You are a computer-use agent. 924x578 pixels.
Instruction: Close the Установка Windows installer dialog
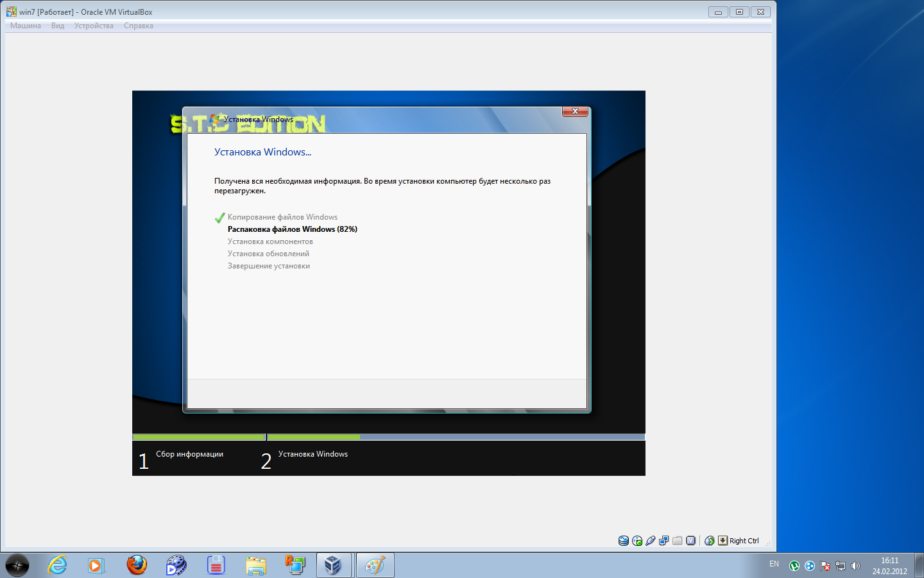pyautogui.click(x=575, y=111)
